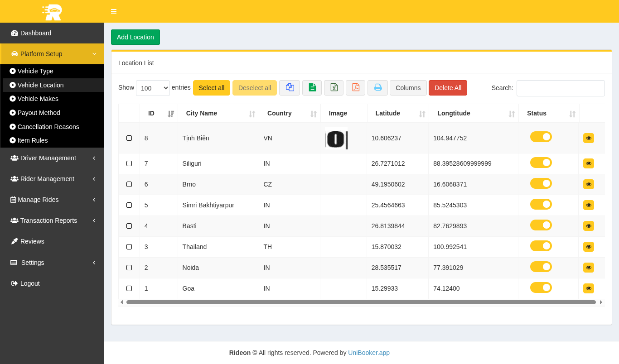Print the location list
619x364 pixels.
377,88
